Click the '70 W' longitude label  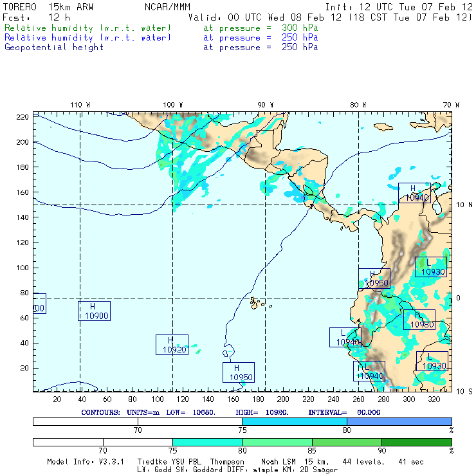click(451, 105)
